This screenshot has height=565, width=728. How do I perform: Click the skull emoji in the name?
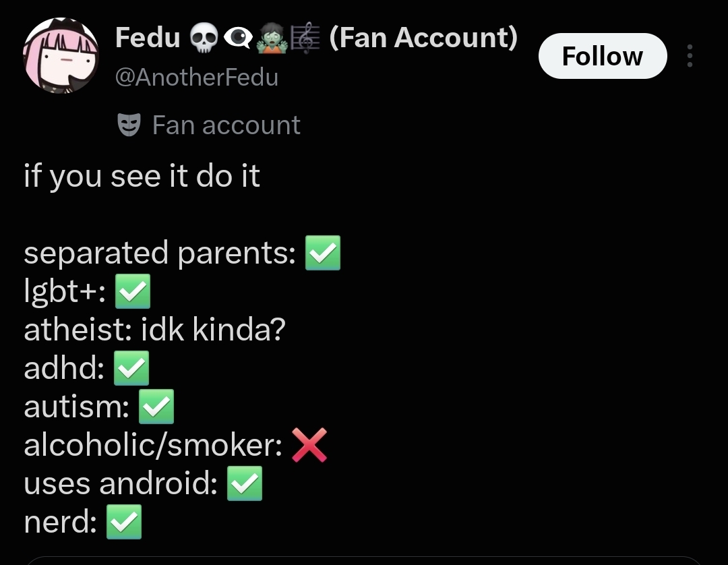pyautogui.click(x=204, y=38)
